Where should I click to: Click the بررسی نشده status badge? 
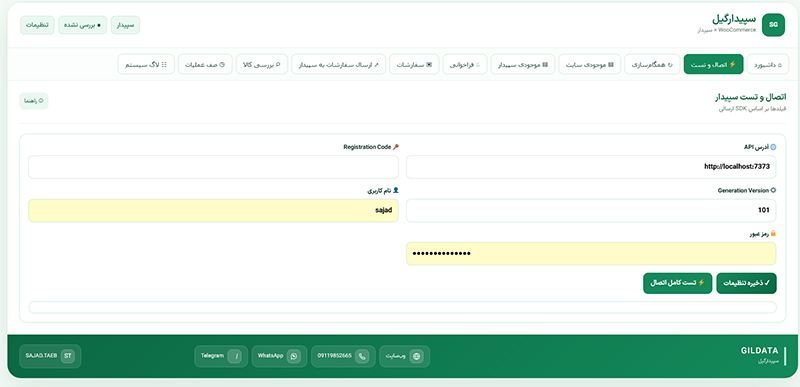pyautogui.click(x=83, y=25)
